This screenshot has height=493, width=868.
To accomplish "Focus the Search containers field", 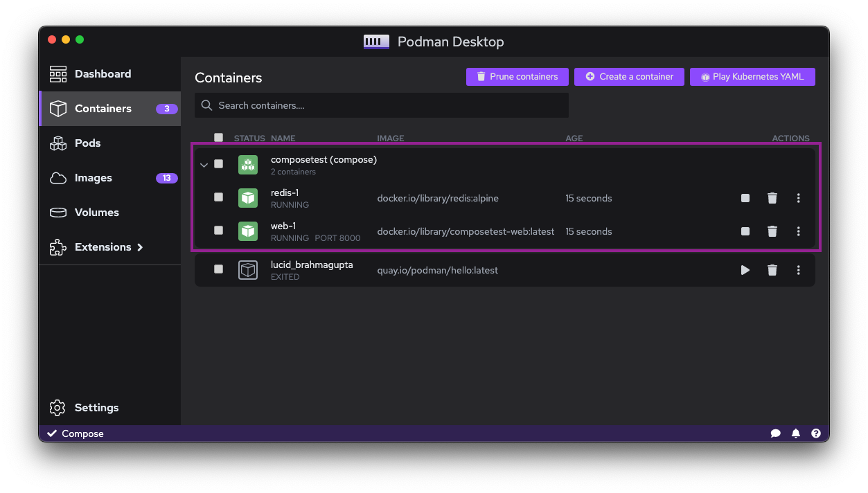I will (x=382, y=105).
